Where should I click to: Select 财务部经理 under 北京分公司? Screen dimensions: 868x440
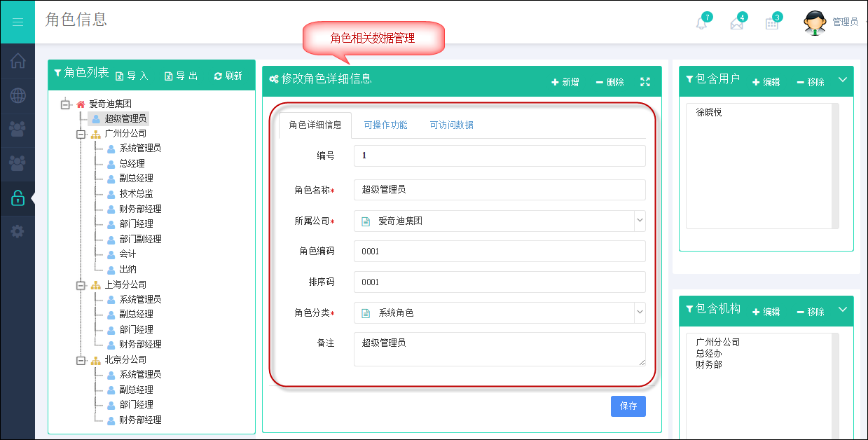click(x=140, y=420)
